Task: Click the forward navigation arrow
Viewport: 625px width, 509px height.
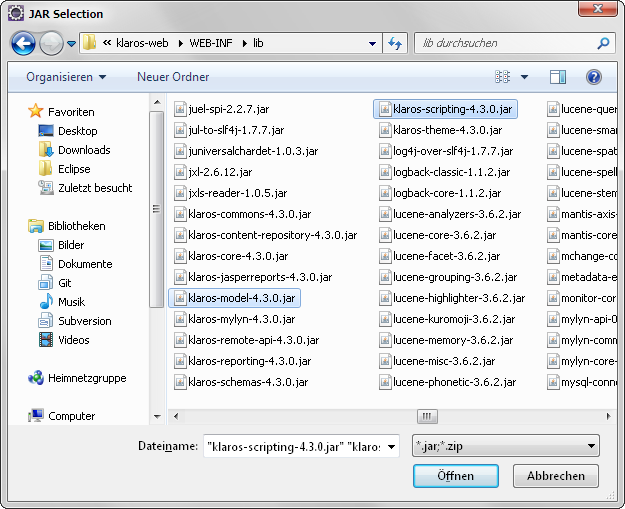Action: [51, 43]
